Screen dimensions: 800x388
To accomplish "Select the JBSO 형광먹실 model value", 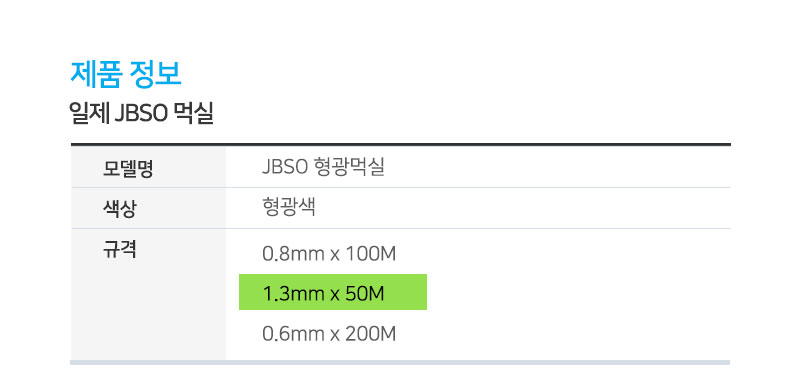I will click(x=323, y=167).
